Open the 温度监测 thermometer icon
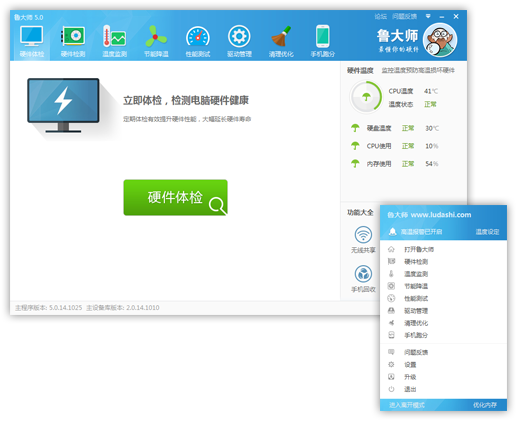The height and width of the screenshot is (421, 516). [114, 36]
